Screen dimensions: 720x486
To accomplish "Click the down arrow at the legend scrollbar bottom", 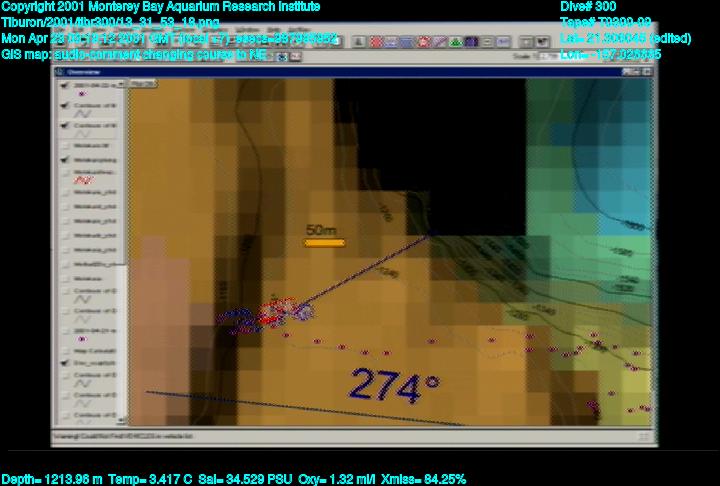I will 121,420.
